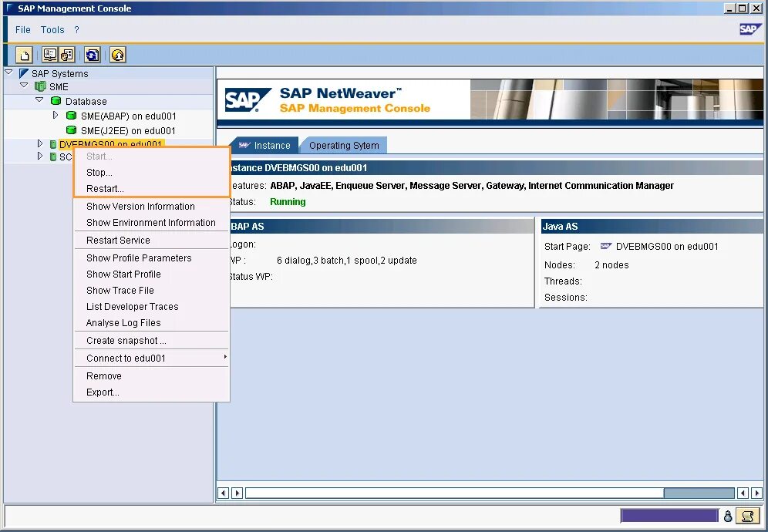768x532 pixels.
Task: Switch to the Operating Sytem tab
Action: [x=344, y=145]
